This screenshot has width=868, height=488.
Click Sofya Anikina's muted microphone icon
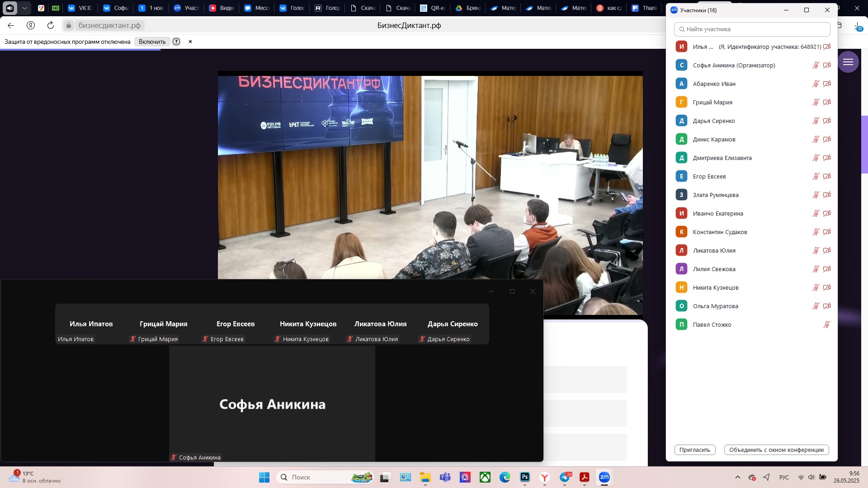(816, 65)
